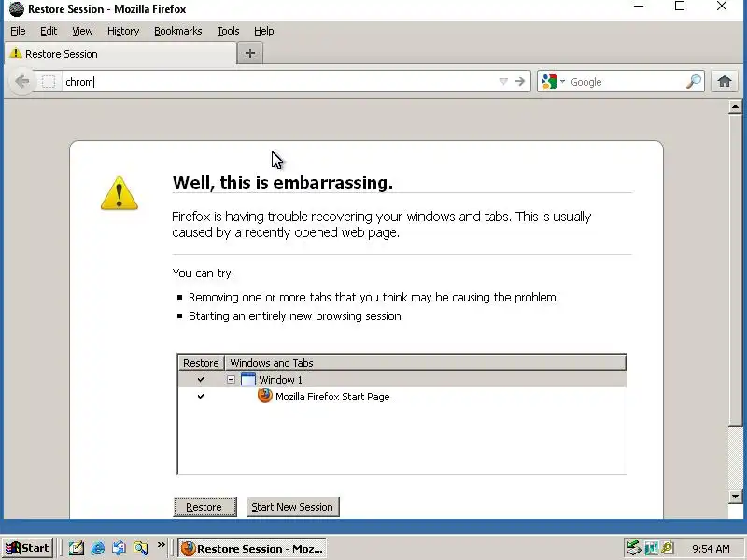The width and height of the screenshot is (747, 560).
Task: Click the middle system tray icon
Action: tap(651, 548)
